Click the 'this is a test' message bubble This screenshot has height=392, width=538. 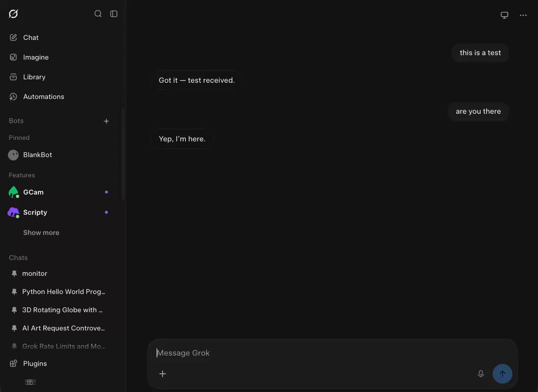[480, 53]
